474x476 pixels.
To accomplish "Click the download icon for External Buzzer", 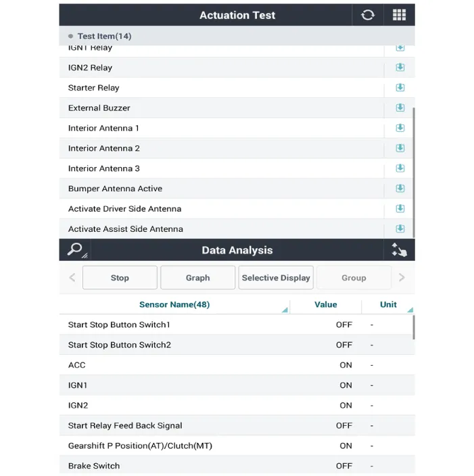I will [x=400, y=108].
